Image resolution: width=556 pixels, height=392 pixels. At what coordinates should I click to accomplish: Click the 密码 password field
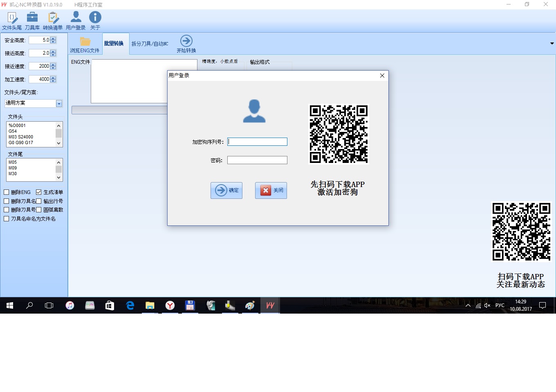point(257,160)
